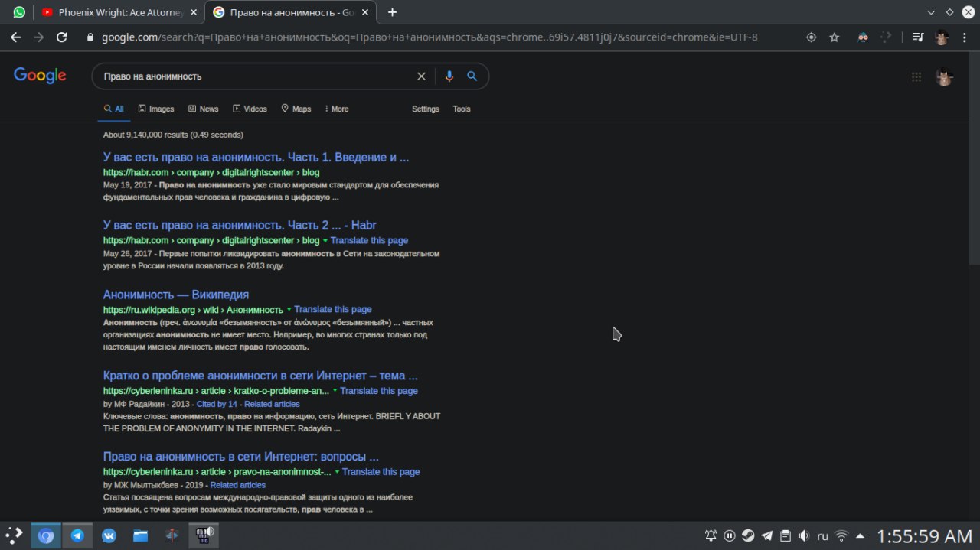Switch to Maps results
980x550 pixels.
pyautogui.click(x=296, y=109)
